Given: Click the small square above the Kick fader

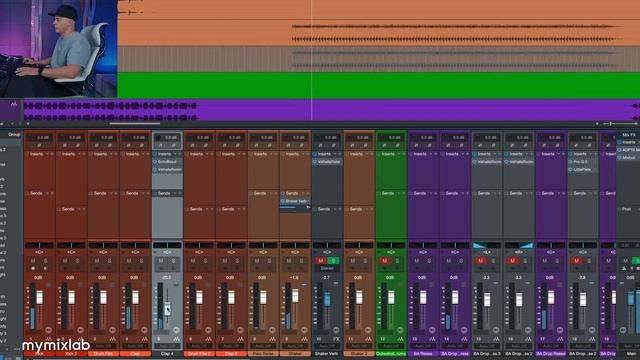Looking at the screenshot, I should point(48,284).
